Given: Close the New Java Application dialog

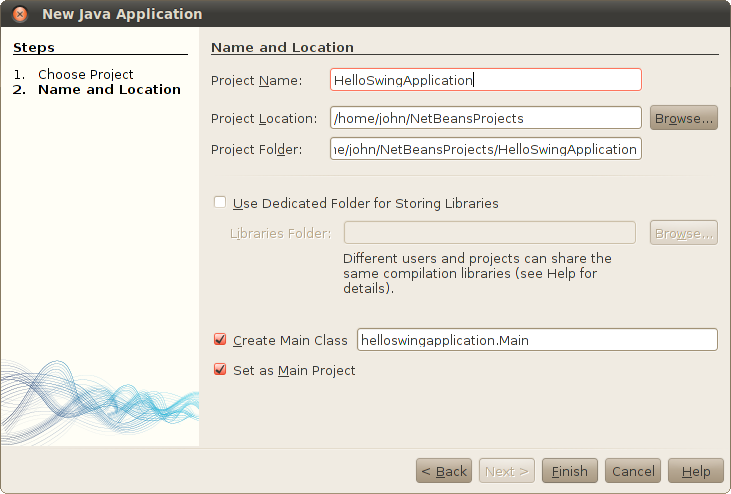Looking at the screenshot, I should pos(20,15).
